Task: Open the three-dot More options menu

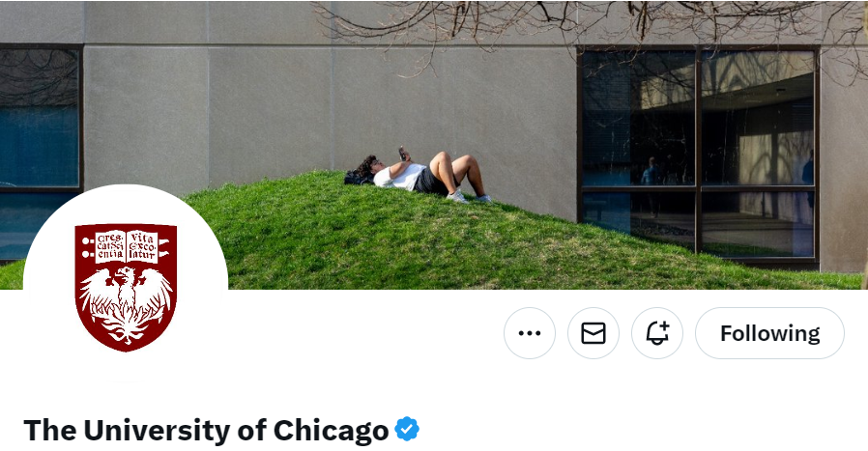Action: [x=530, y=333]
